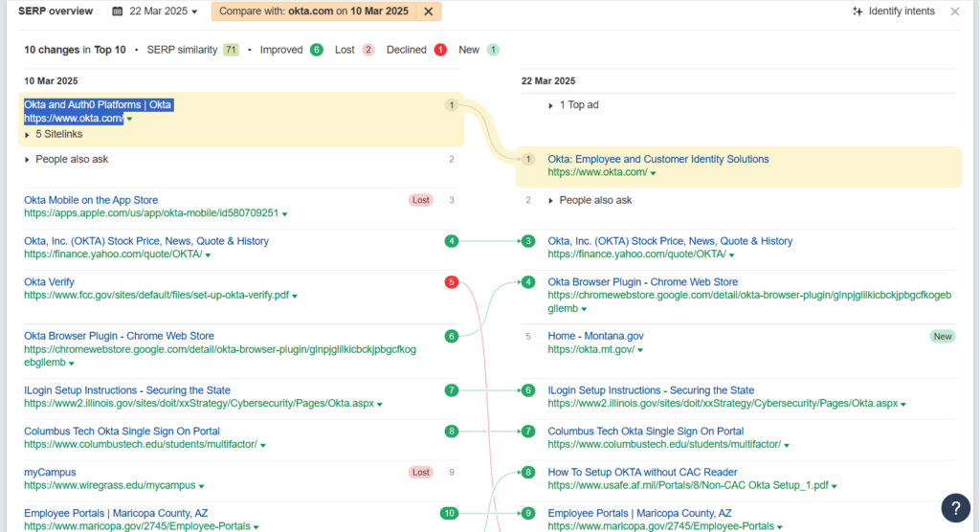Expand People also ask in 10 Mar column
Image resolution: width=980 pixels, height=532 pixels.
tap(66, 160)
